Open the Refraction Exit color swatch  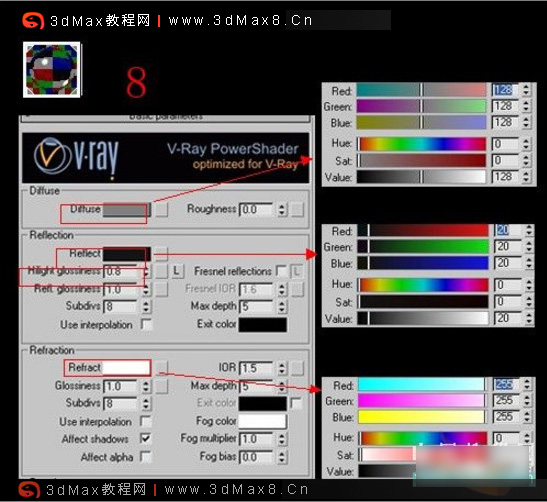[x=263, y=404]
